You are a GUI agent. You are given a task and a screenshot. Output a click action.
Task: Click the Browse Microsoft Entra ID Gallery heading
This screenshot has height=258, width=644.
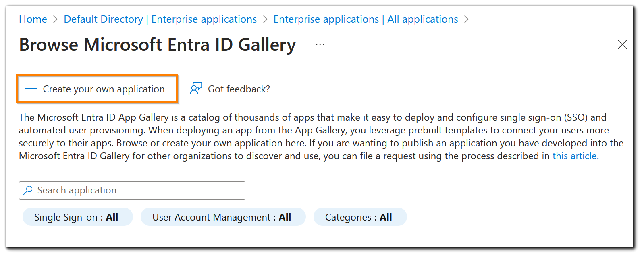[158, 45]
